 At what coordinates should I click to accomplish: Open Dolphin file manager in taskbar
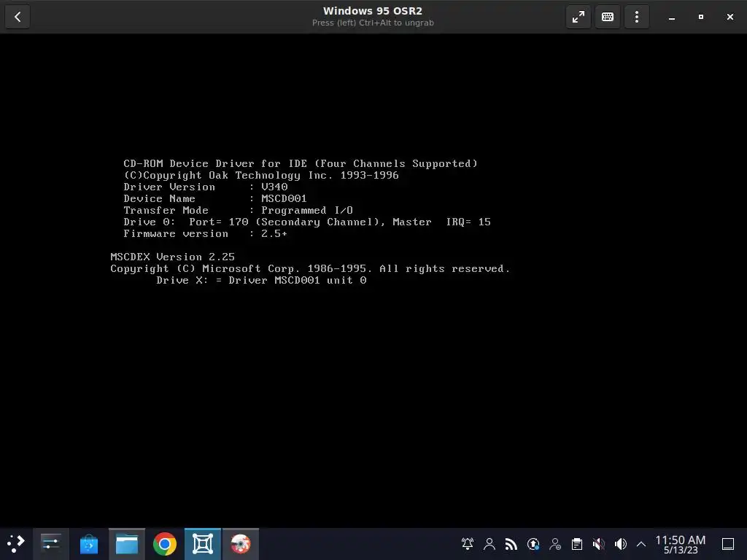(x=127, y=544)
